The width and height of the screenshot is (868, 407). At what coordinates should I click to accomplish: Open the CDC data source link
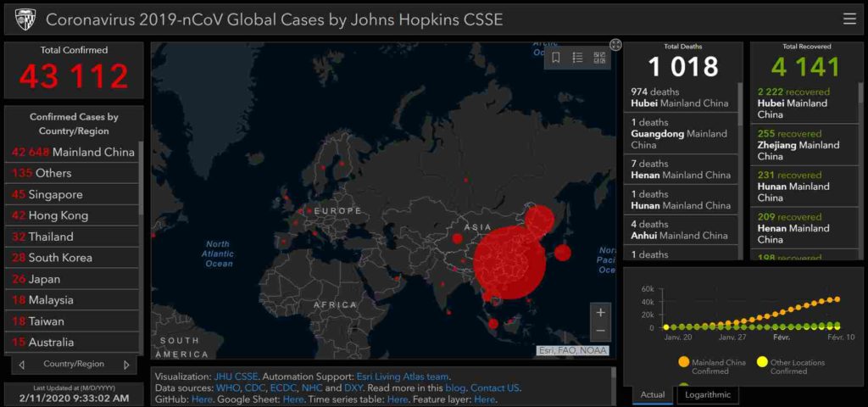(254, 387)
